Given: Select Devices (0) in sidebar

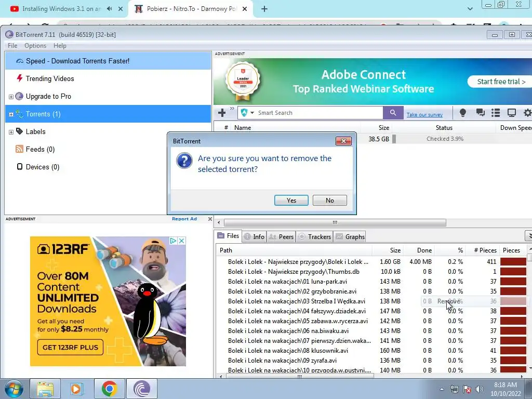Looking at the screenshot, I should 37,167.
